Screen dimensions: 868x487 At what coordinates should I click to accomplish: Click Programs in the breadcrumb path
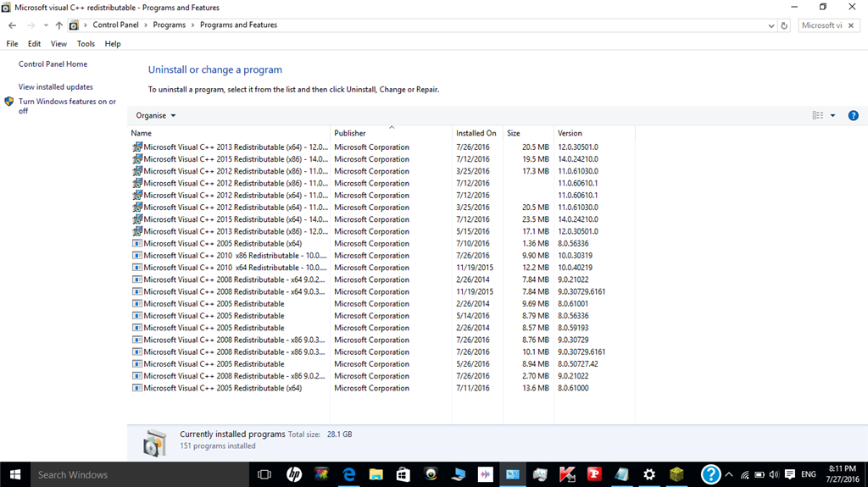click(170, 25)
